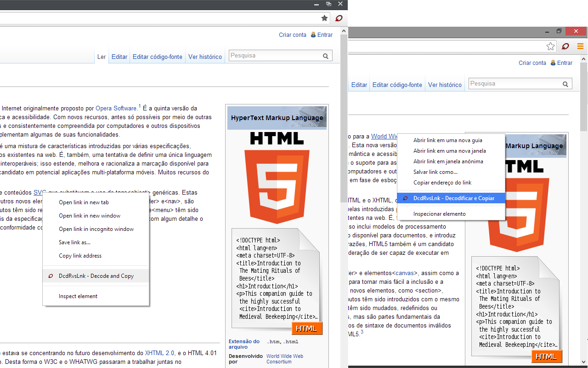Open 'Extensão do arquivo' infobox link
Screen dimensions: 588x368
[x=244, y=344]
